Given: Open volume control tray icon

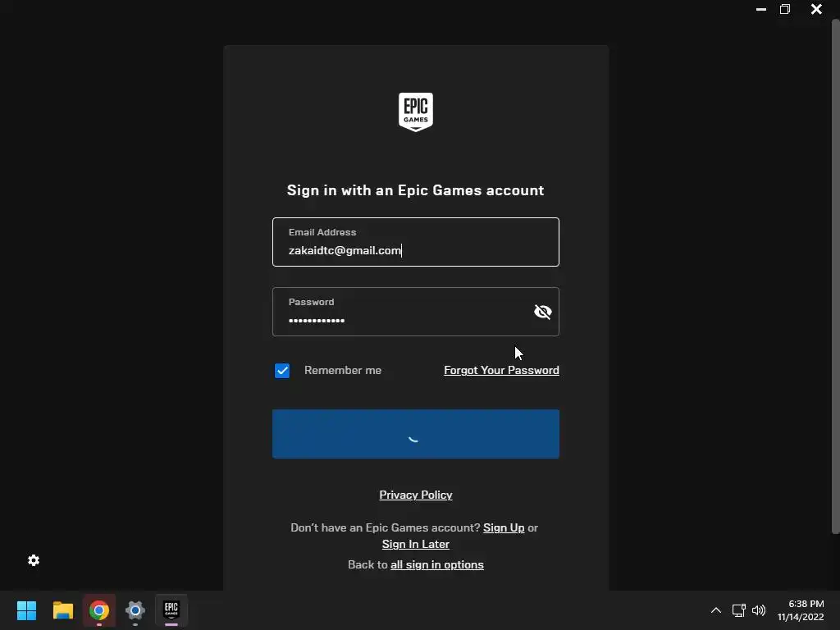Looking at the screenshot, I should tap(759, 610).
